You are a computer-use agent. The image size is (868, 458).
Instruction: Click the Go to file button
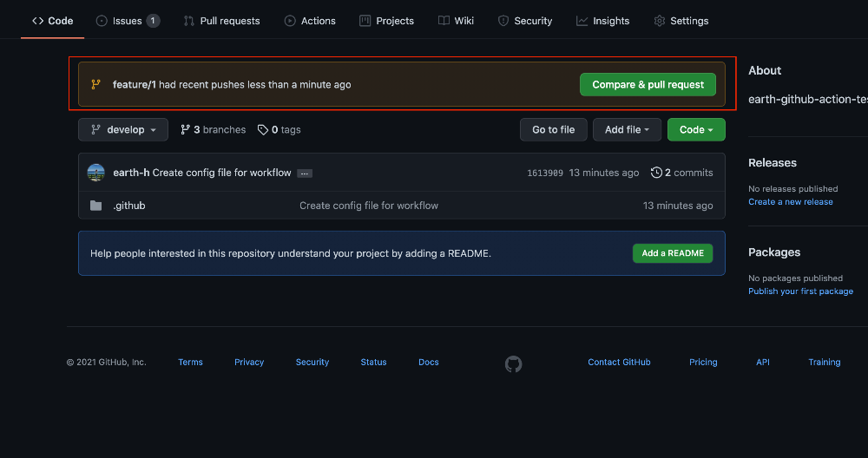click(x=553, y=129)
